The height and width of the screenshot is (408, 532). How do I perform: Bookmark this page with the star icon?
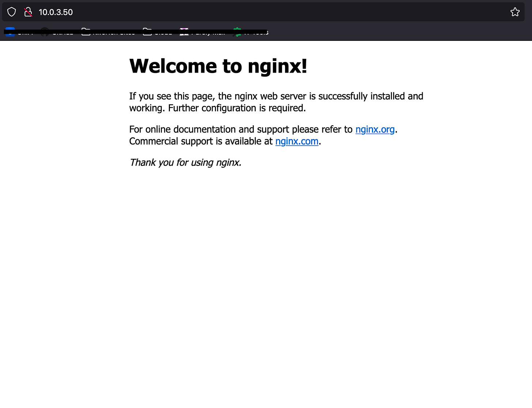pos(515,12)
